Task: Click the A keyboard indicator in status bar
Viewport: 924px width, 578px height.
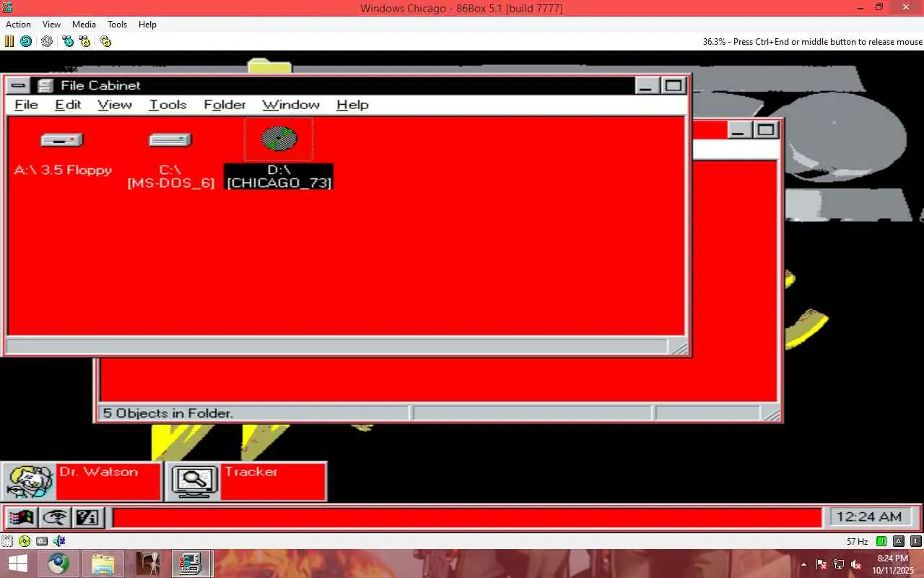Action: 899,541
